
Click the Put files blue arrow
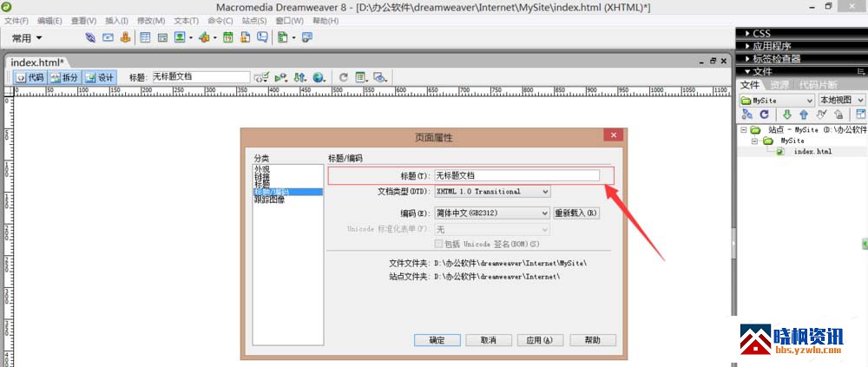pyautogui.click(x=804, y=115)
